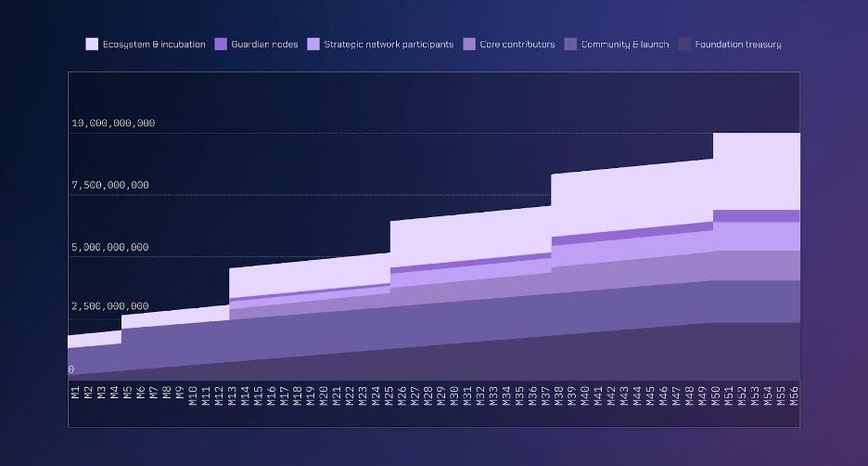The width and height of the screenshot is (868, 466).
Task: Click the Guardian nodes legend swatch
Action: coord(221,45)
